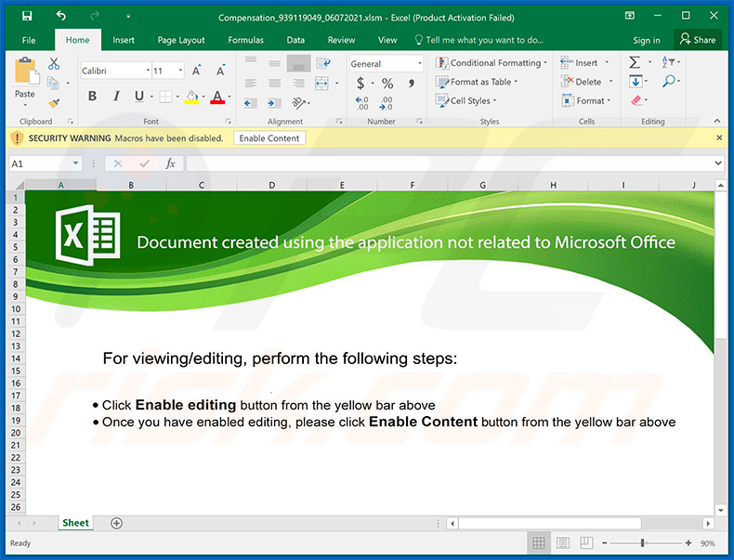Click the Increase Indent icon
This screenshot has height=560, width=734.
[274, 103]
